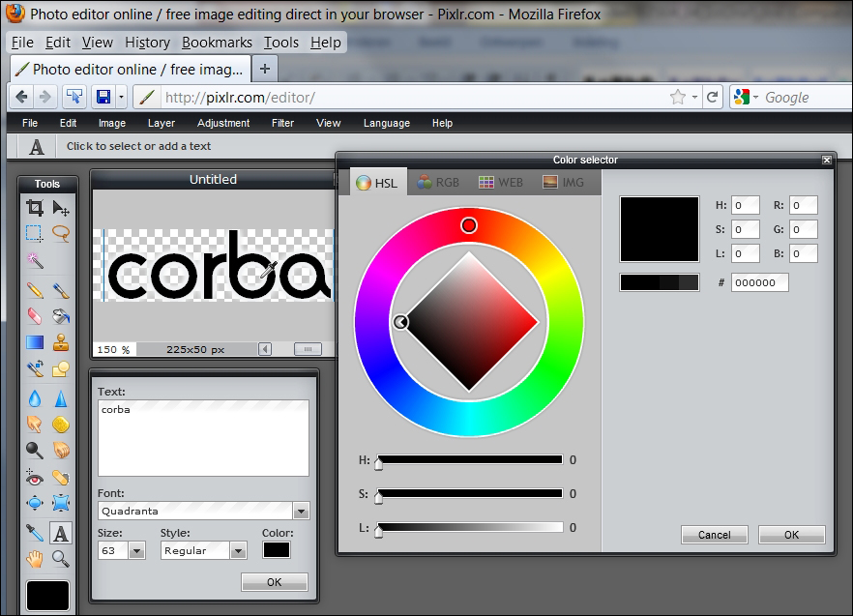Image resolution: width=853 pixels, height=616 pixels.
Task: Reload the page in Firefox
Action: tap(713, 97)
